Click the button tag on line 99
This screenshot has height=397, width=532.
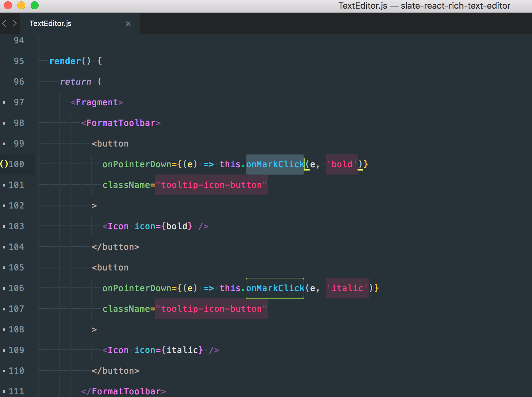(110, 144)
